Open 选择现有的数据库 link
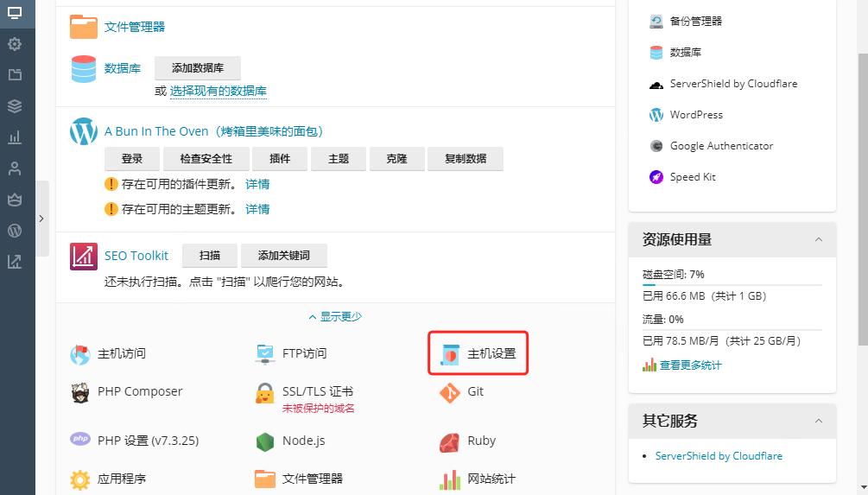868x495 pixels. (218, 91)
